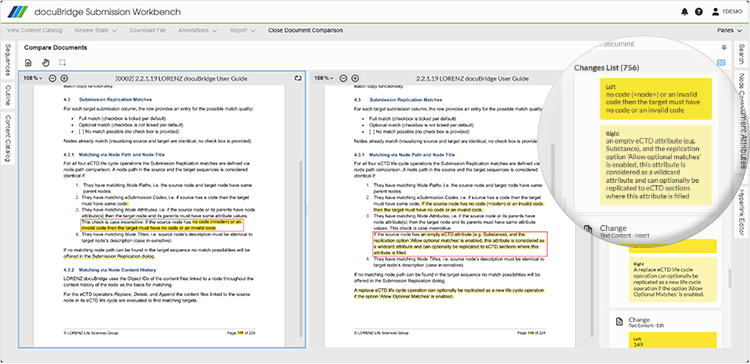Click '4.3.2 Matching via Node Content History' heading
Viewport: 750px width, 364px height.
pos(110,270)
